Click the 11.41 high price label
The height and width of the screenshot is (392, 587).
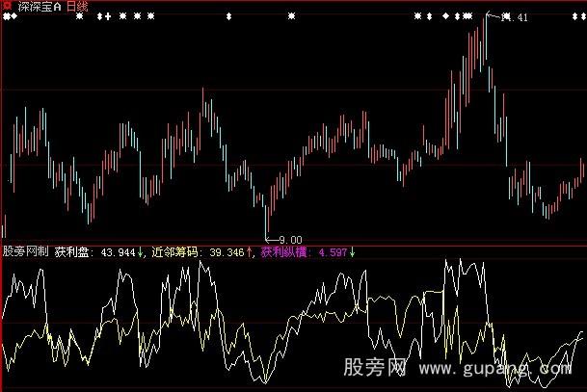coord(516,17)
